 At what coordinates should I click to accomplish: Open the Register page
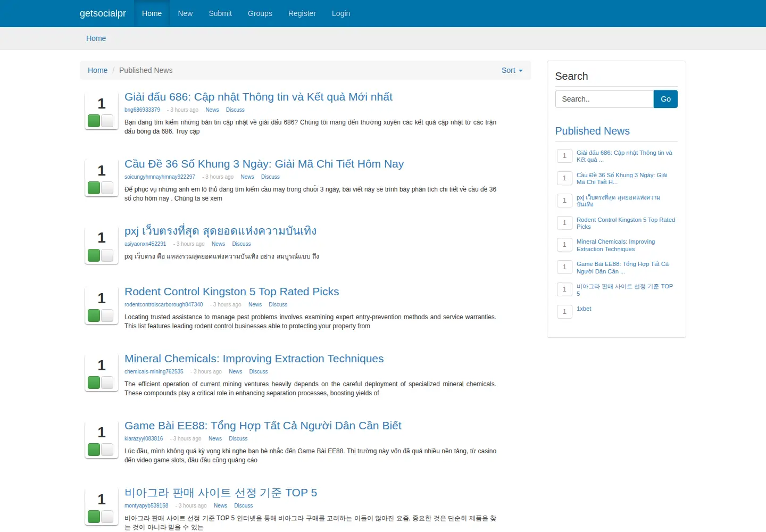(x=302, y=13)
